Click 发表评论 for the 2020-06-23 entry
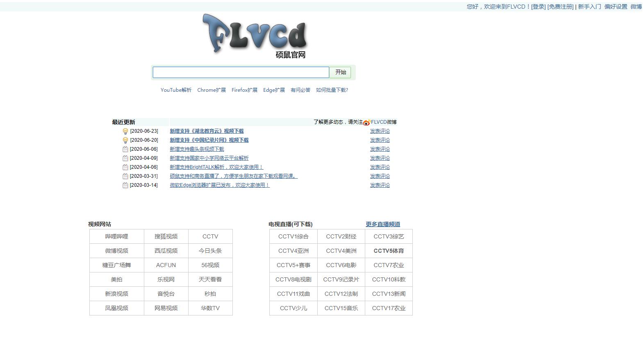Image resolution: width=644 pixels, height=338 pixels. tap(380, 131)
